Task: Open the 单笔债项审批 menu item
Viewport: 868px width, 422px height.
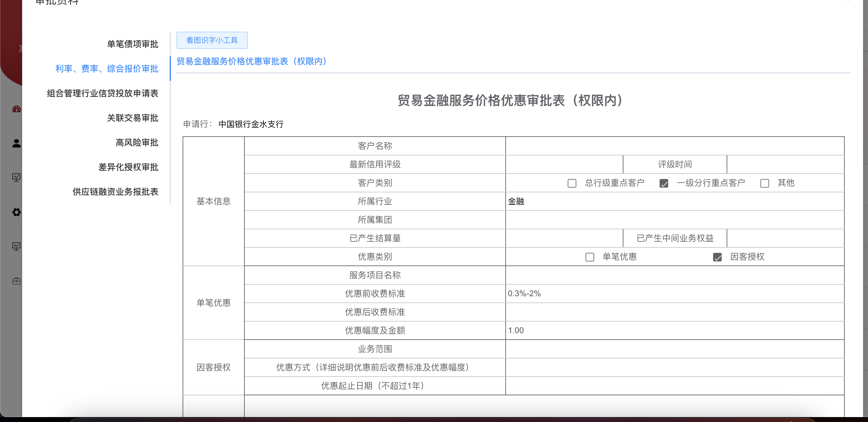Action: (132, 44)
